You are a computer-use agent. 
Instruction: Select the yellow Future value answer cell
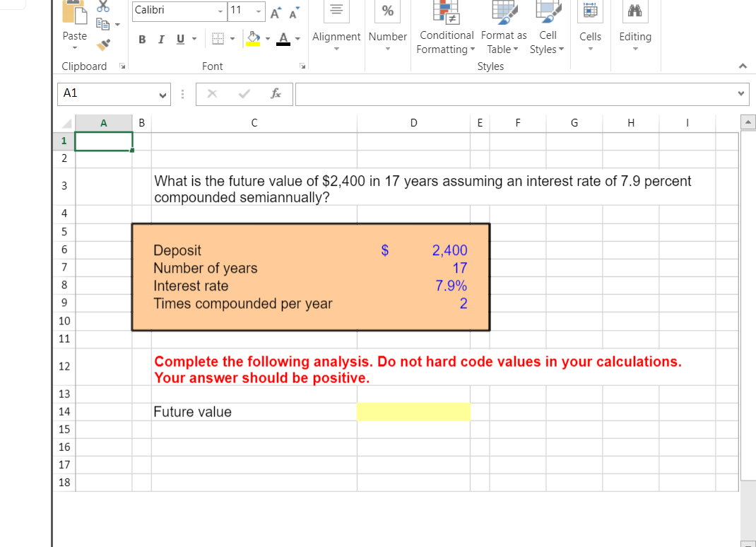tap(413, 411)
